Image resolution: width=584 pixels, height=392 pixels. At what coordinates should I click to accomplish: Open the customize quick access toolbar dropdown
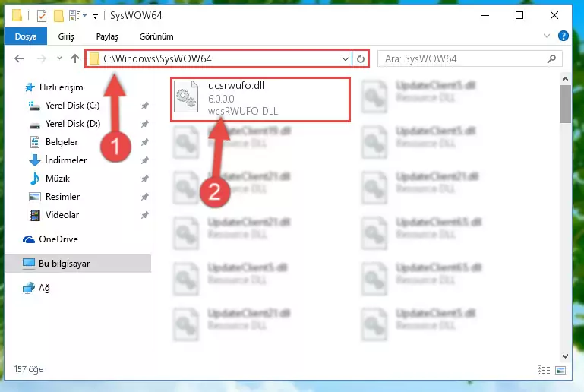96,16
